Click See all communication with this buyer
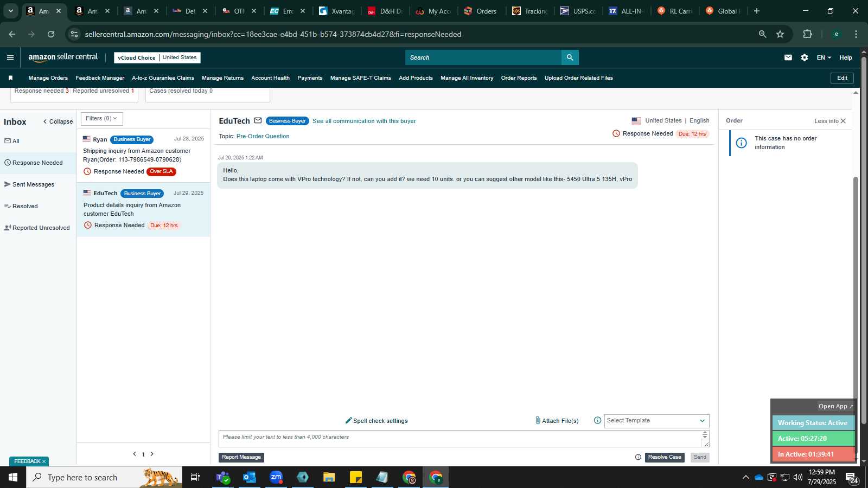The image size is (868, 488). (364, 121)
